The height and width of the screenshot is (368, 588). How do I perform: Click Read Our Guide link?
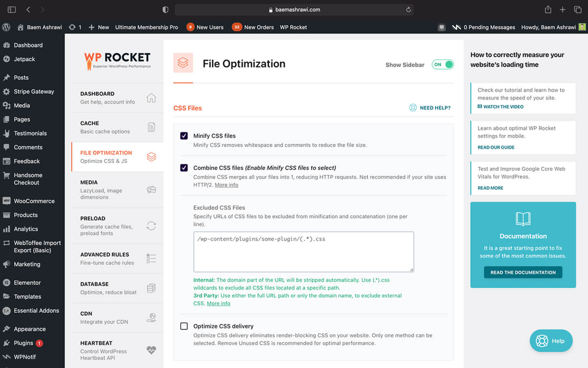click(496, 147)
